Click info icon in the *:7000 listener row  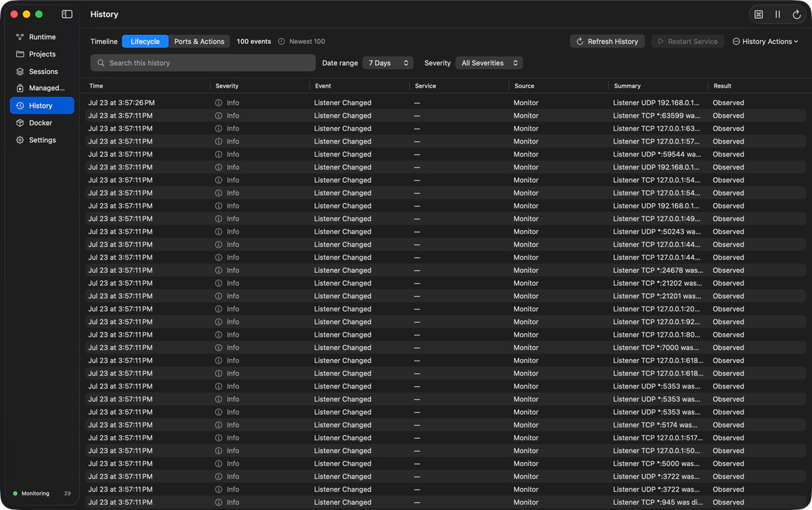tap(218, 347)
